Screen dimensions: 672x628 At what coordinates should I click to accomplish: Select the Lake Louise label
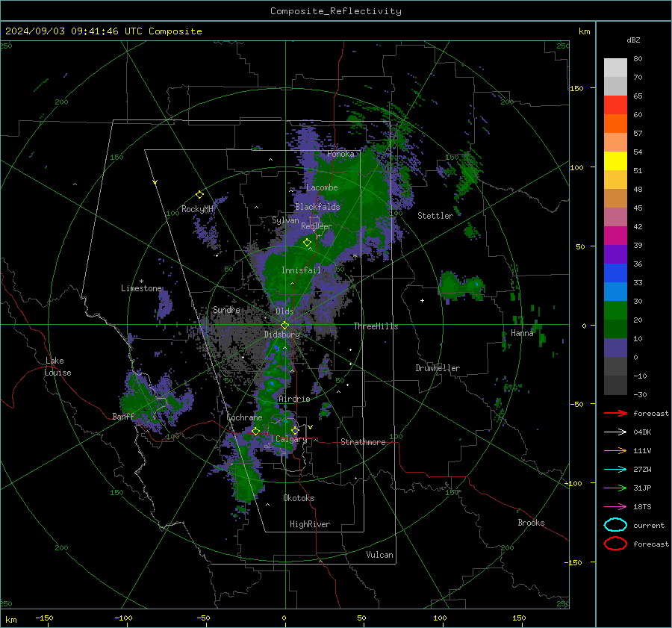click(x=59, y=367)
